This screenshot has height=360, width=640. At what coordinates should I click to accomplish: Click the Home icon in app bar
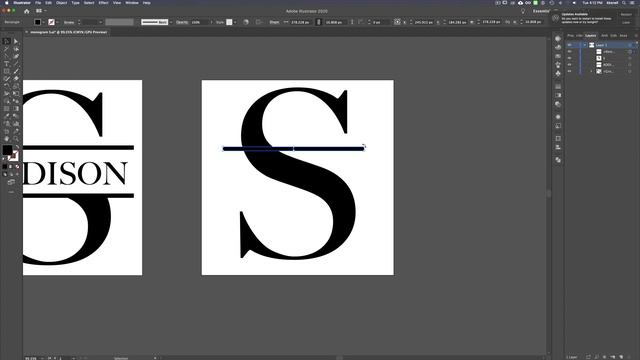tap(27, 11)
